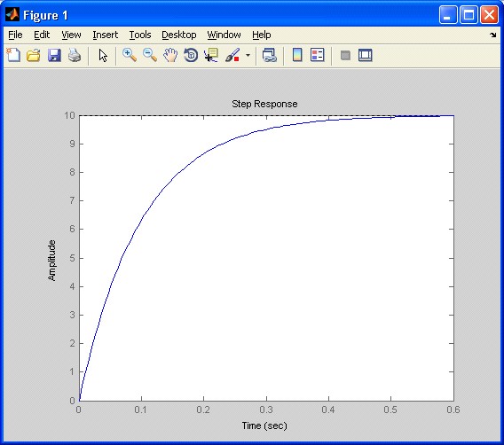Image resolution: width=504 pixels, height=445 pixels.
Task: Select the Brush data tool
Action: click(232, 55)
